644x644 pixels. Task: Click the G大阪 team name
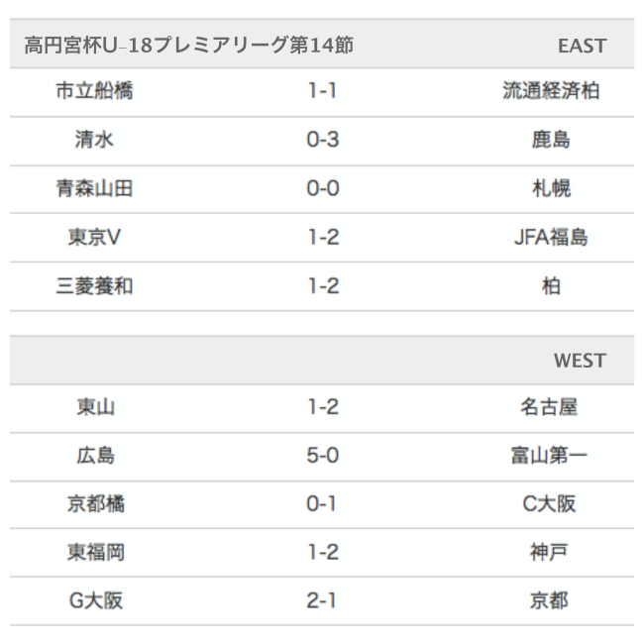(95, 600)
